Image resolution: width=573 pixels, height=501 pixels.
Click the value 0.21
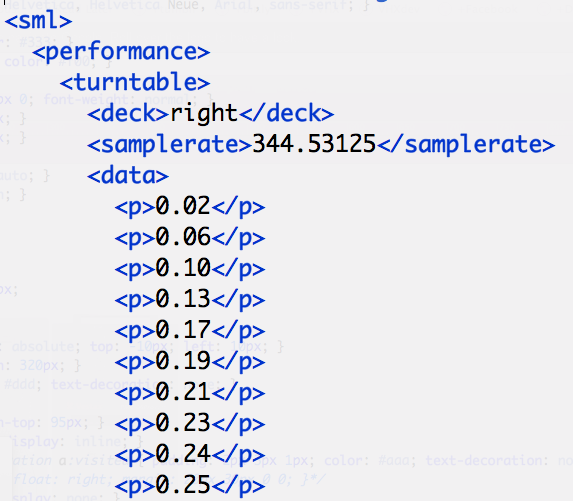pos(183,392)
